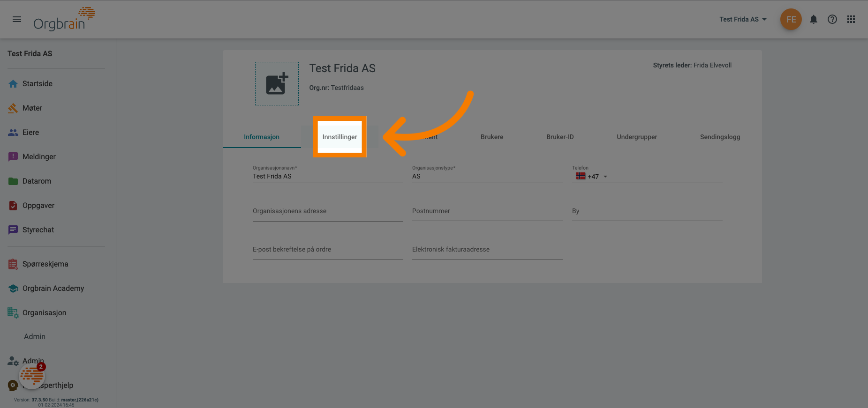Switch to the Brukere tab
This screenshot has width=868, height=408.
(492, 137)
